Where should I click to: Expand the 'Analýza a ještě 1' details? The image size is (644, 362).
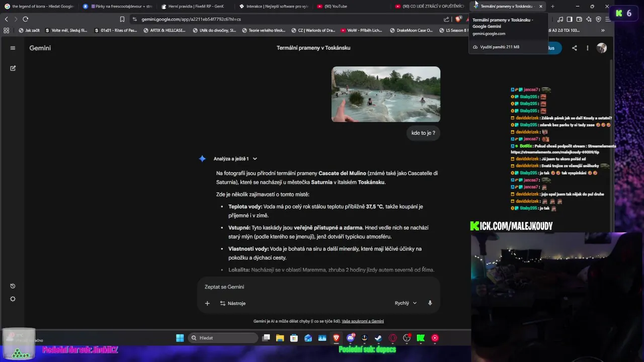[x=235, y=159]
